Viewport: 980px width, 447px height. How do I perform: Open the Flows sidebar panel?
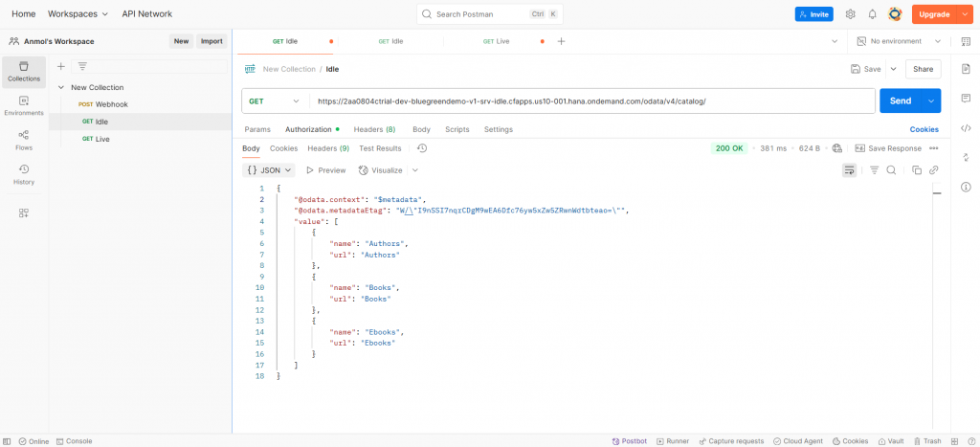point(24,141)
